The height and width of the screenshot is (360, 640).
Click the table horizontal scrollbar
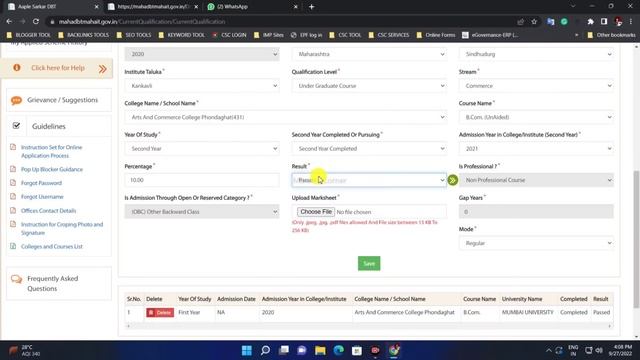pos(369,326)
